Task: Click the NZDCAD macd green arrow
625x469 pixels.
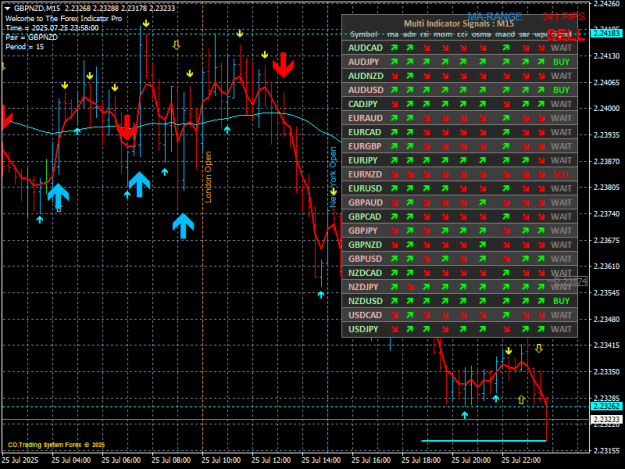Action: pos(506,273)
